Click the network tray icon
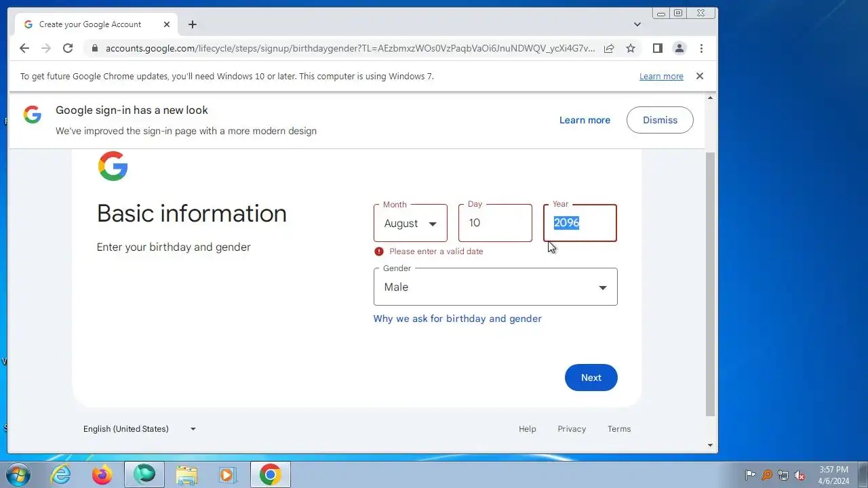The image size is (868, 488). click(x=783, y=475)
